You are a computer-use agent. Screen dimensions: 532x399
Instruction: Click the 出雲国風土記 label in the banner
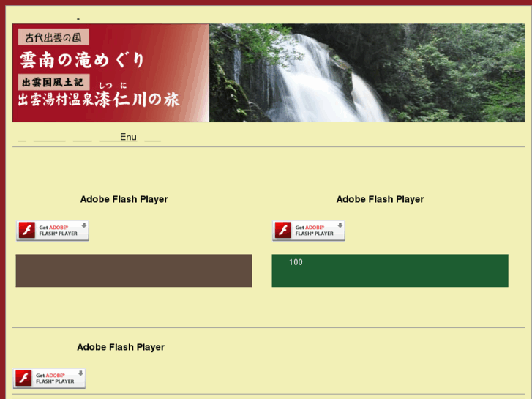tap(53, 82)
